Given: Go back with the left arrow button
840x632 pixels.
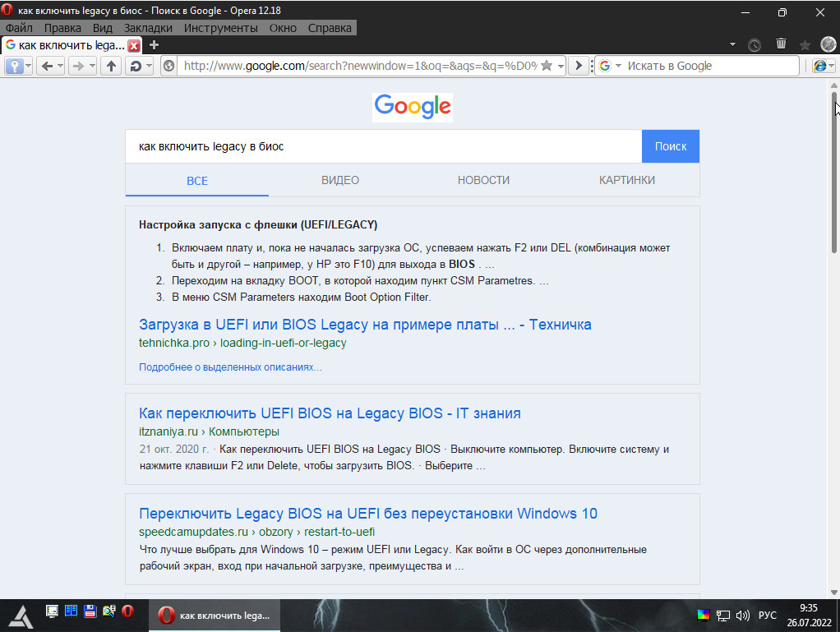Looking at the screenshot, I should coord(47,66).
